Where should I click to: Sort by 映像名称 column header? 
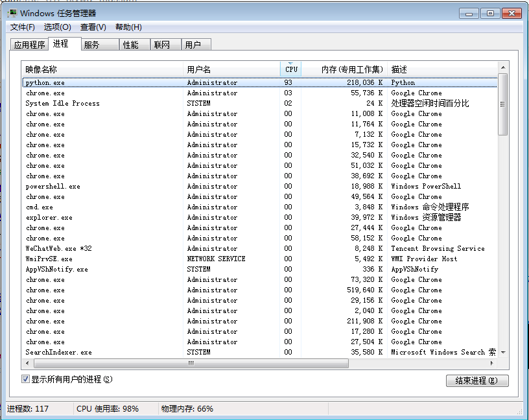tap(102, 69)
